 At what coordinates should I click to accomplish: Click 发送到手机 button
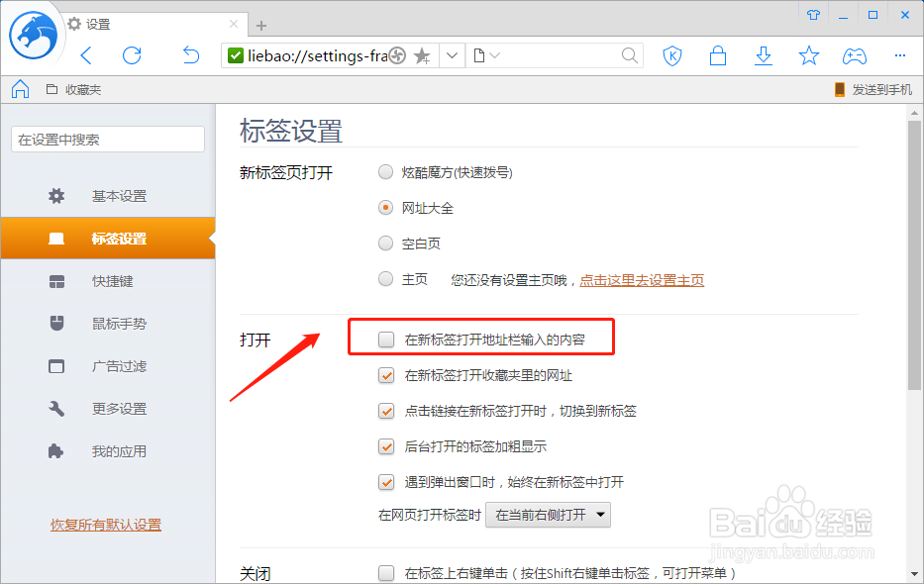(x=873, y=89)
